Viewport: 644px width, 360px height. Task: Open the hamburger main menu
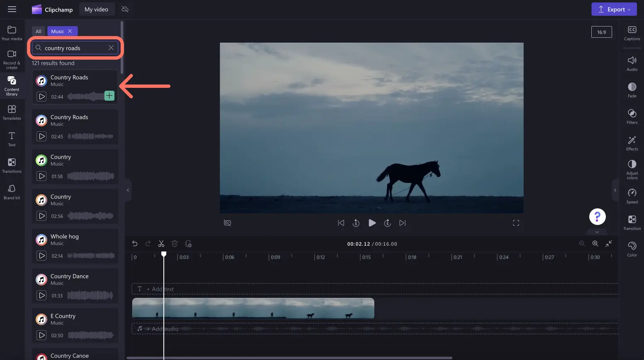click(12, 9)
